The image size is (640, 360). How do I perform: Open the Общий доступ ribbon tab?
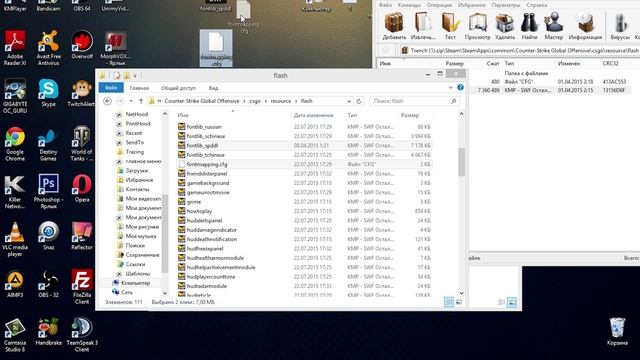pos(178,88)
